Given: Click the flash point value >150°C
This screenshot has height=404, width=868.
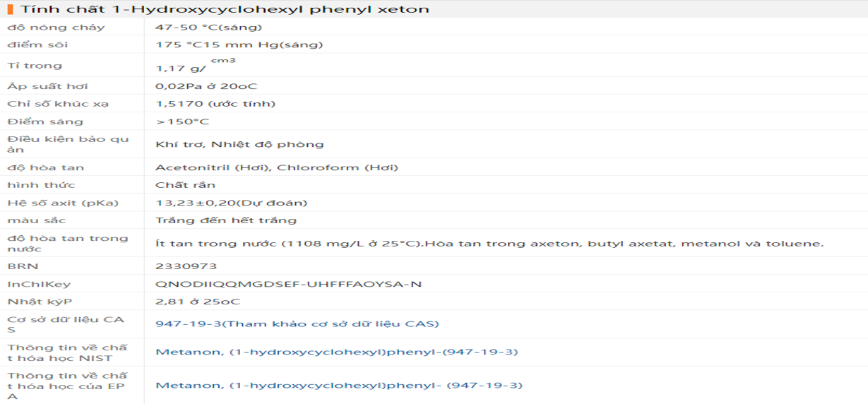Looking at the screenshot, I should (183, 121).
